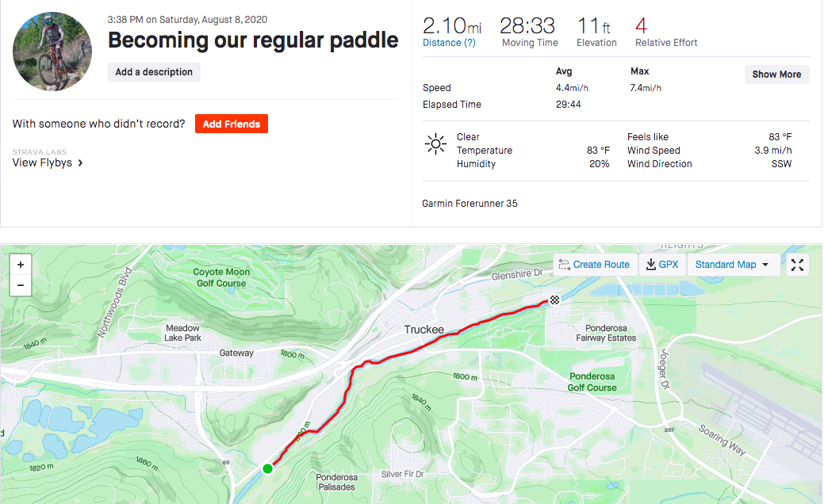Screen dimensions: 824x504
Task: Open Create Route tool
Action: point(595,265)
